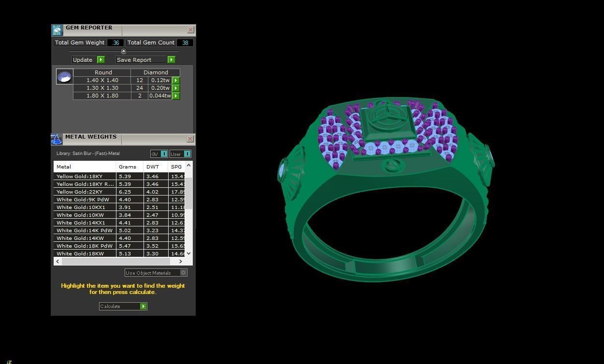Select the White Gold:18K PdW row
Image resolution: width=604 pixels, height=364 pixels.
click(x=119, y=246)
